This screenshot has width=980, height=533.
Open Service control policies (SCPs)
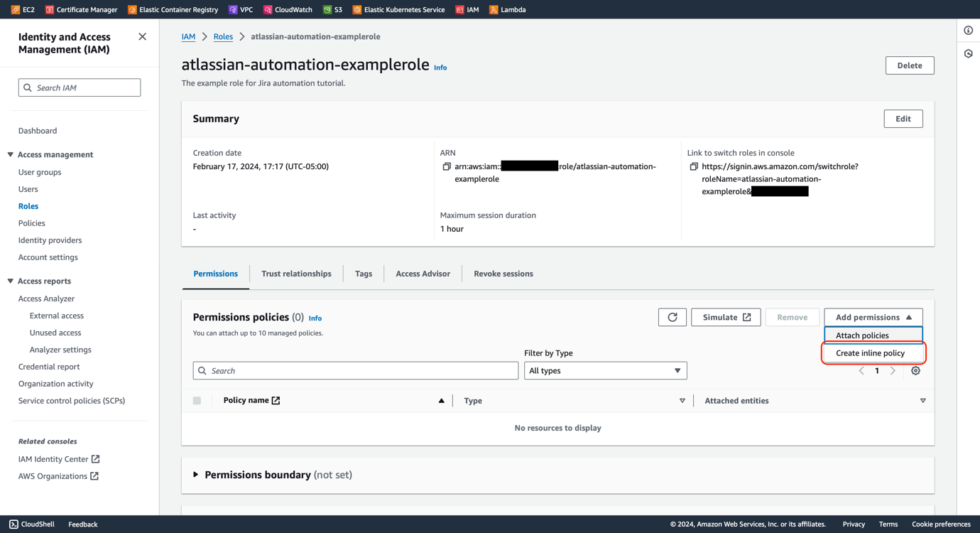click(x=72, y=401)
